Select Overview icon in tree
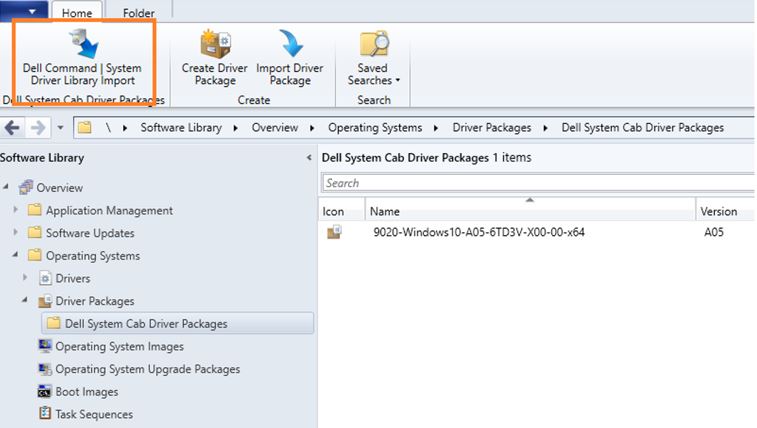Viewport: 757px width, 428px height. 26,187
